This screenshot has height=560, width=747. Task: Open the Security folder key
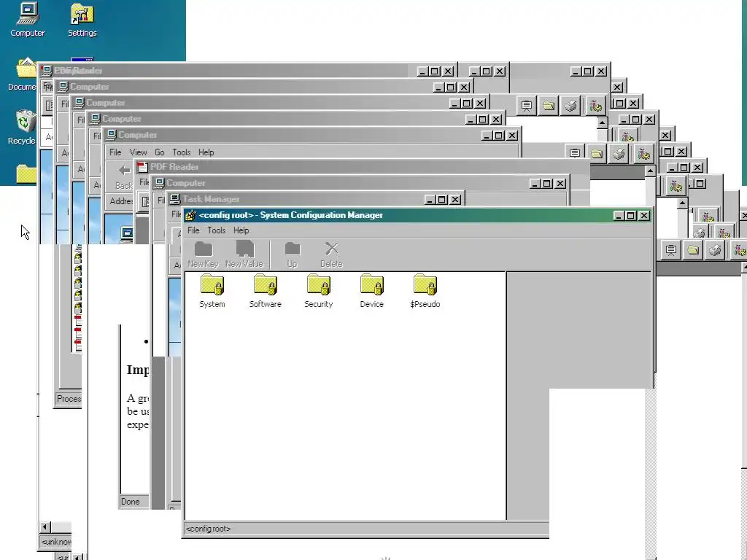coord(319,291)
